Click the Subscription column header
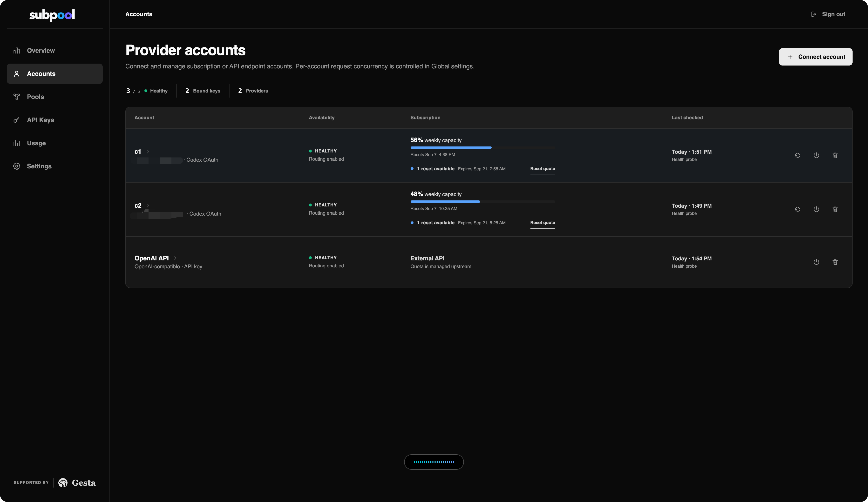Screen dimensions: 868x502 pos(425,118)
